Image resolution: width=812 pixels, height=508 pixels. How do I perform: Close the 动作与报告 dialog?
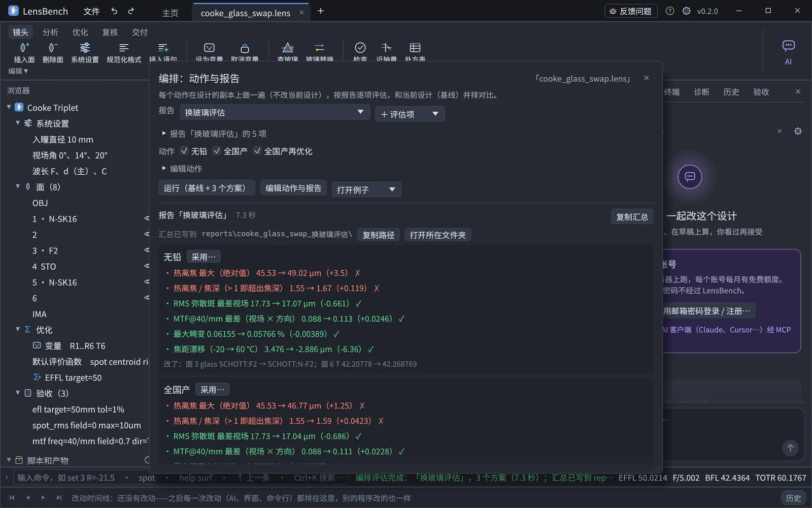point(646,78)
